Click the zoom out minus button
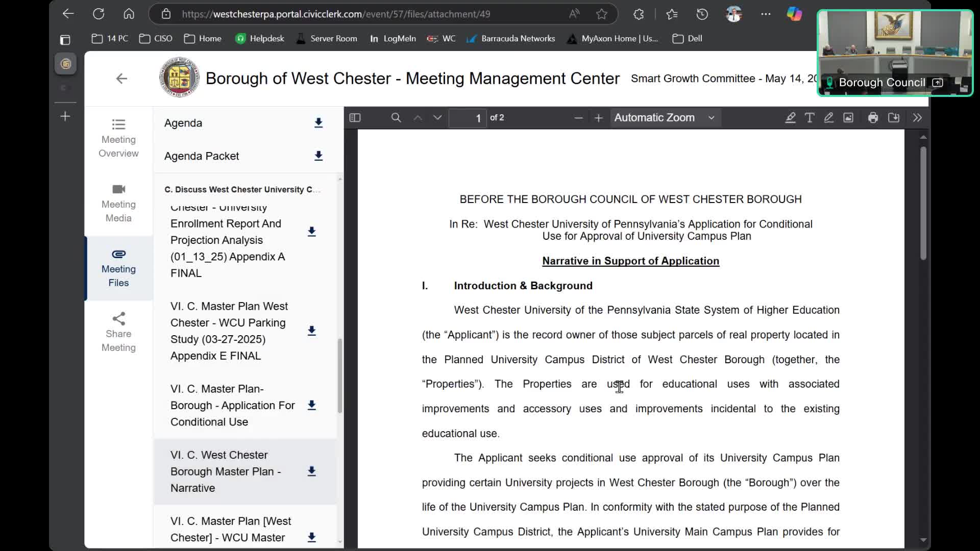 point(578,118)
